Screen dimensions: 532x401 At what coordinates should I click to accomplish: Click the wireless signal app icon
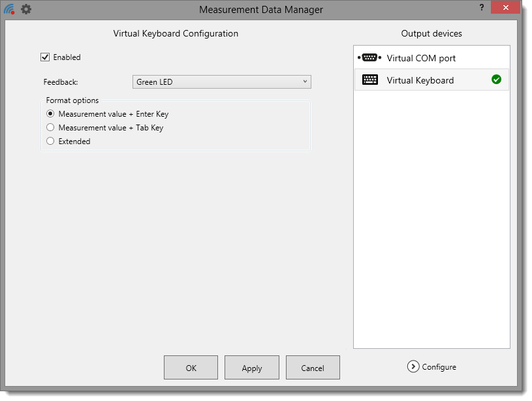click(9, 9)
